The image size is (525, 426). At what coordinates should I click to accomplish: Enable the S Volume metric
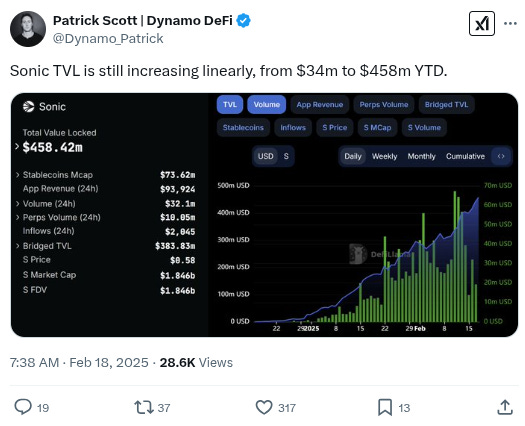[424, 128]
